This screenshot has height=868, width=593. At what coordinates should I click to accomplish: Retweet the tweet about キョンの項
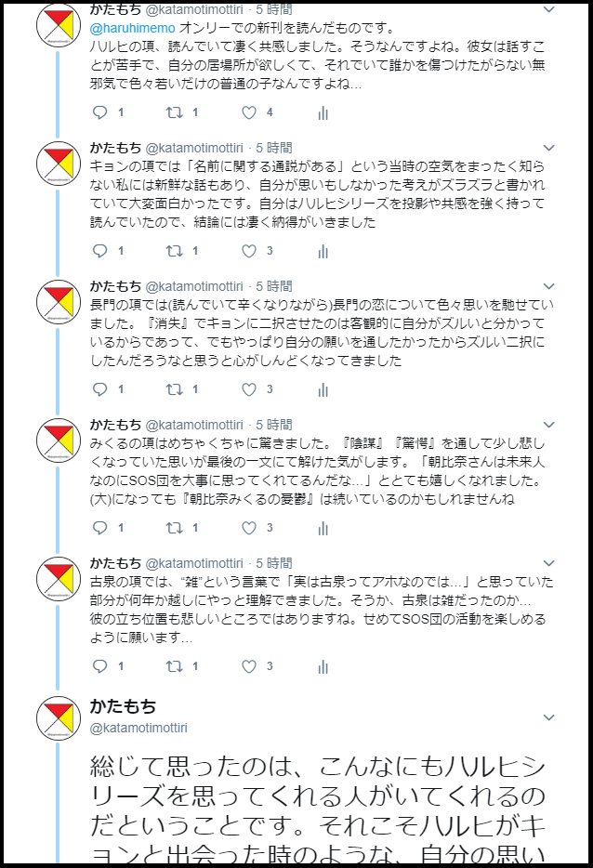tap(175, 251)
